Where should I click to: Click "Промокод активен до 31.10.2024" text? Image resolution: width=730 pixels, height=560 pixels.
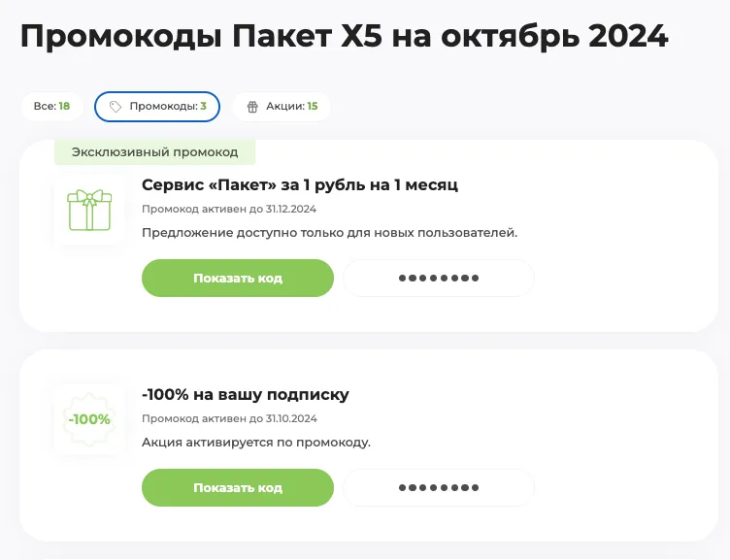coord(229,418)
